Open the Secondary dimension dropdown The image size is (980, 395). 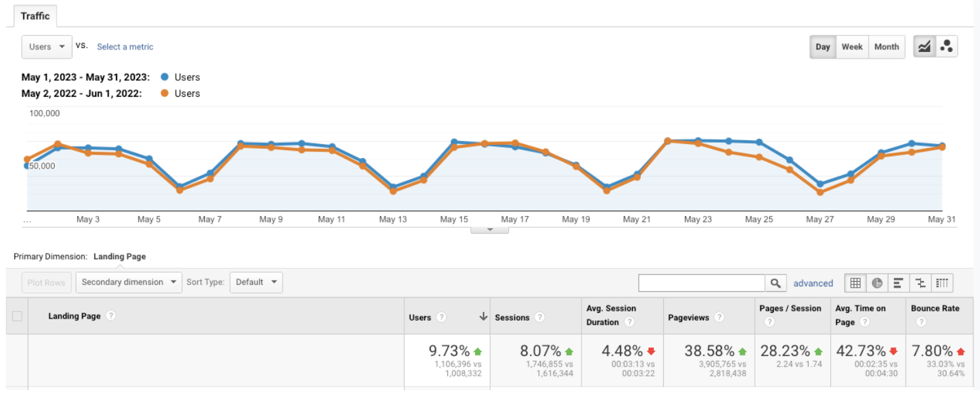(x=128, y=282)
